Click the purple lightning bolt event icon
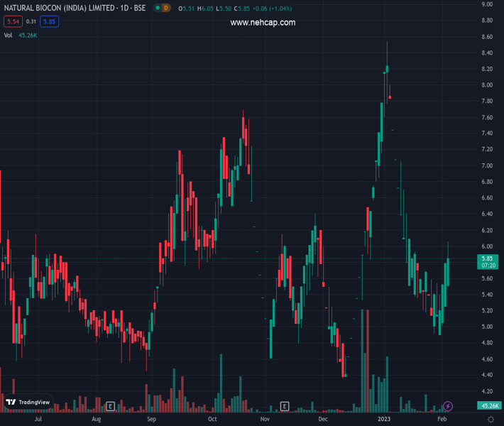The height and width of the screenshot is (426, 504). [x=448, y=406]
